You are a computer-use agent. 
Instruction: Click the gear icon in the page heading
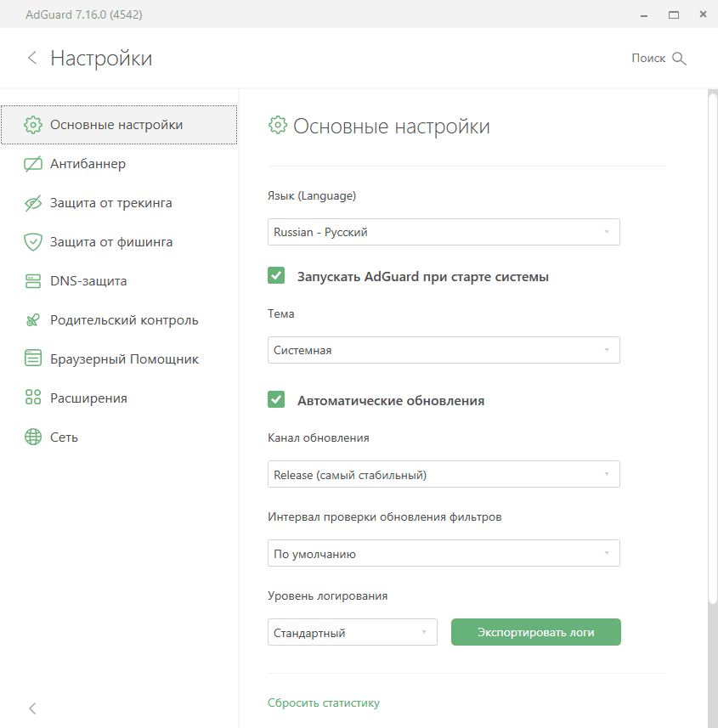pos(278,126)
